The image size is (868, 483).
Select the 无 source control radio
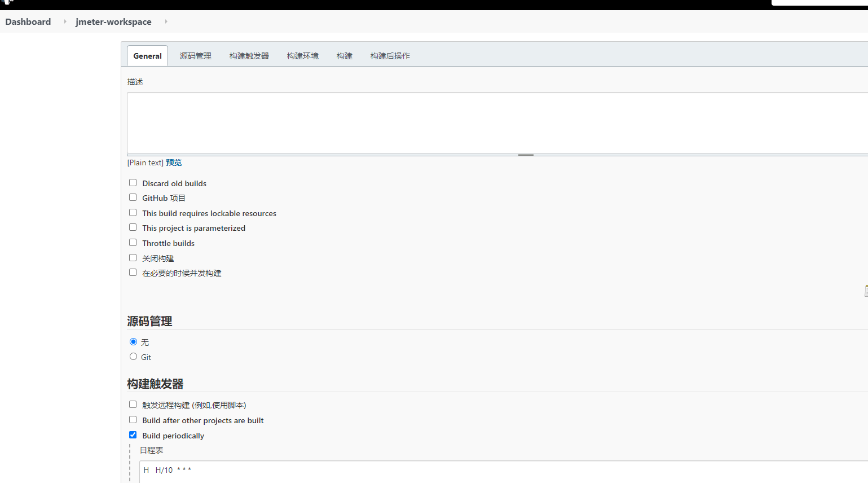click(x=133, y=342)
